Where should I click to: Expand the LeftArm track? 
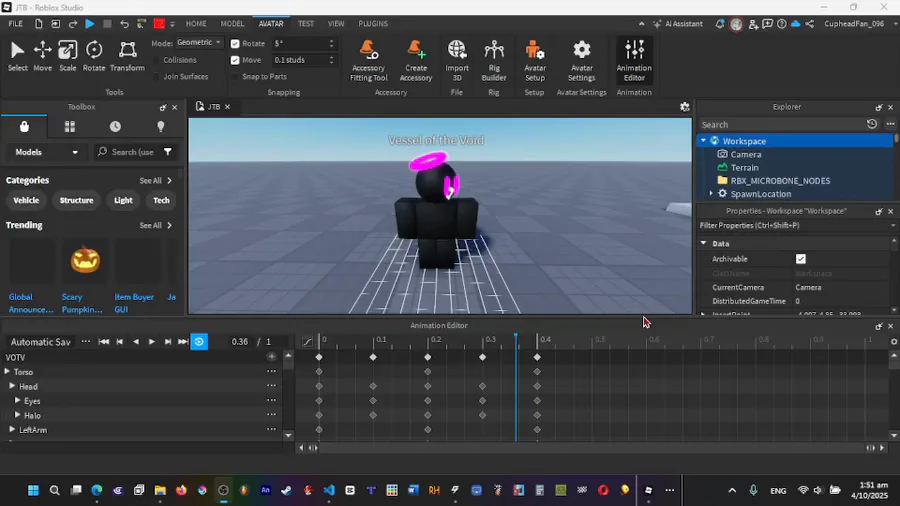click(x=12, y=429)
